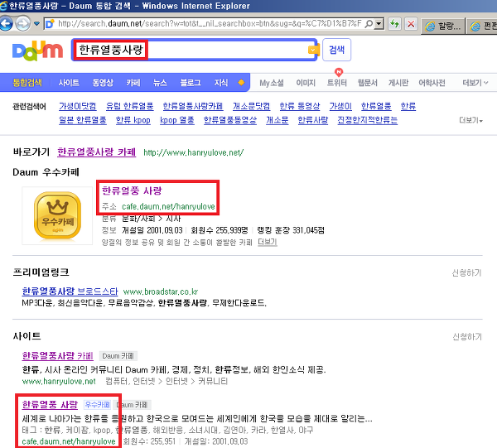
Task: Click related search 개소문
Action: click(x=277, y=120)
